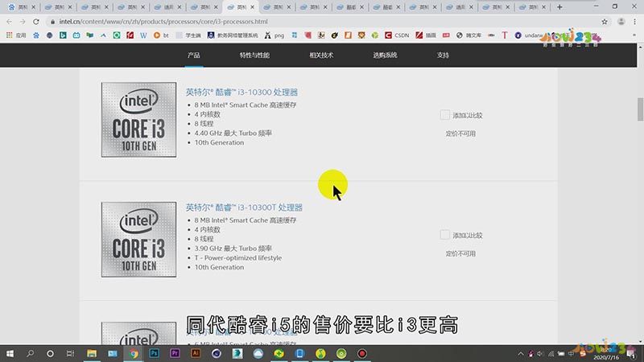Launch Photoshop from taskbar

pyautogui.click(x=154, y=353)
